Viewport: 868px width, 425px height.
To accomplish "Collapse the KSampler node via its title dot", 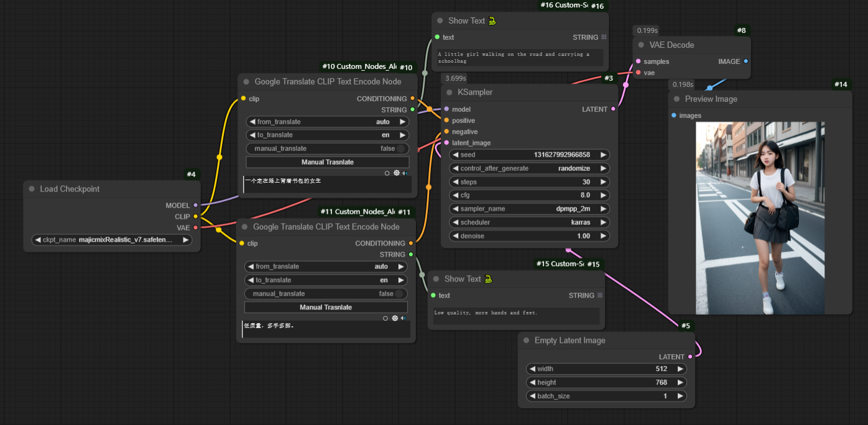I will [x=450, y=93].
